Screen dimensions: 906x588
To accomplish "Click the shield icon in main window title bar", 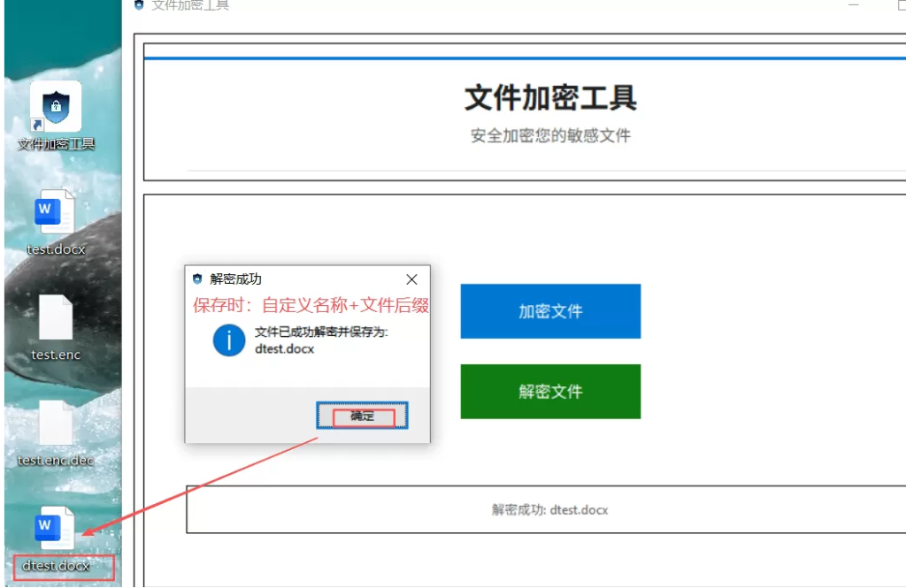I will [x=139, y=5].
